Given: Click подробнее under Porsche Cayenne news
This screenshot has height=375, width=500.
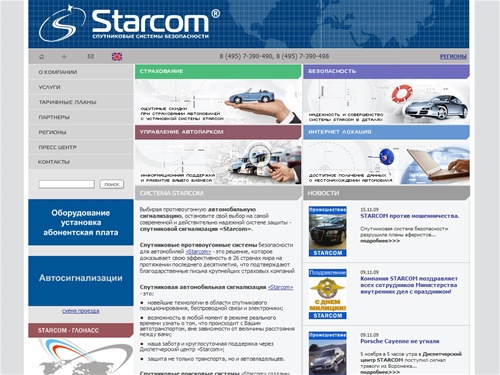Looking at the screenshot, I should click(380, 372).
